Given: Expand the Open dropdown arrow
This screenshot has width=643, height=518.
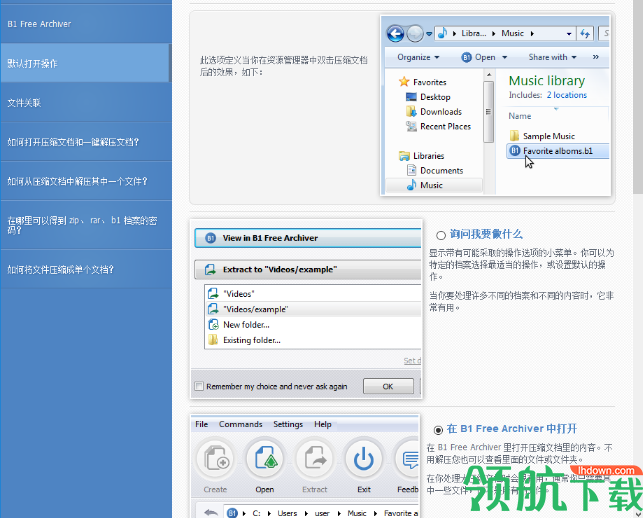Looking at the screenshot, I should (504, 58).
